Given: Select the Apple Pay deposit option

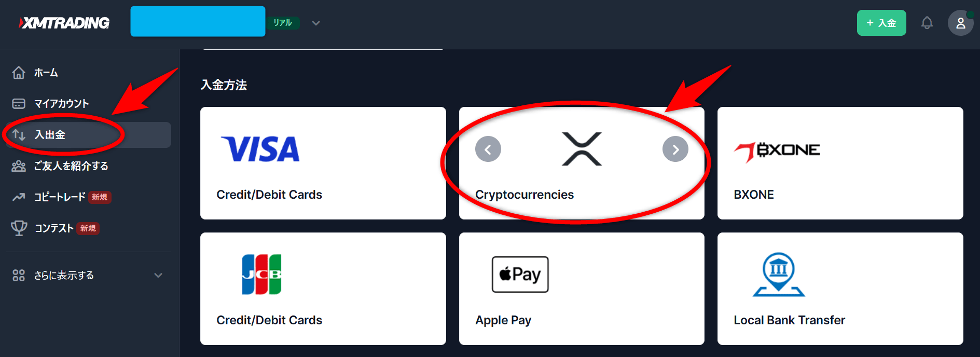Looking at the screenshot, I should click(582, 289).
